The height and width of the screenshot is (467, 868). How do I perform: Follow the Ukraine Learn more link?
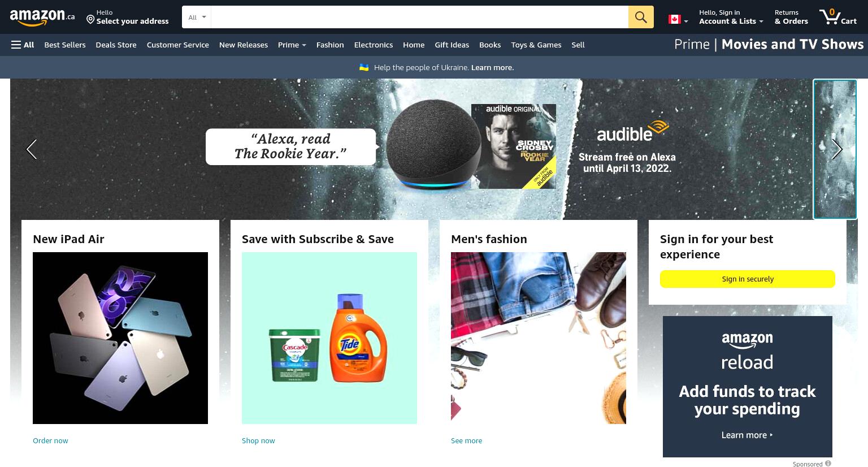[492, 67]
